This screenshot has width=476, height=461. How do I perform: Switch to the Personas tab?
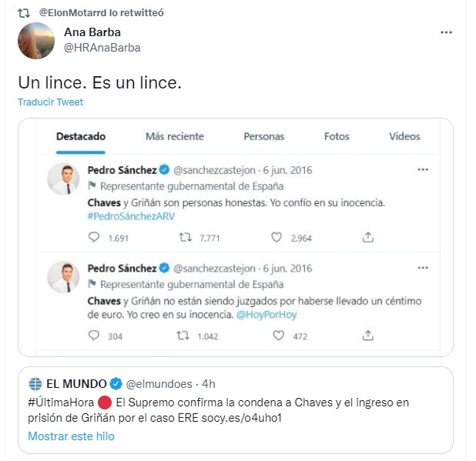click(x=263, y=136)
